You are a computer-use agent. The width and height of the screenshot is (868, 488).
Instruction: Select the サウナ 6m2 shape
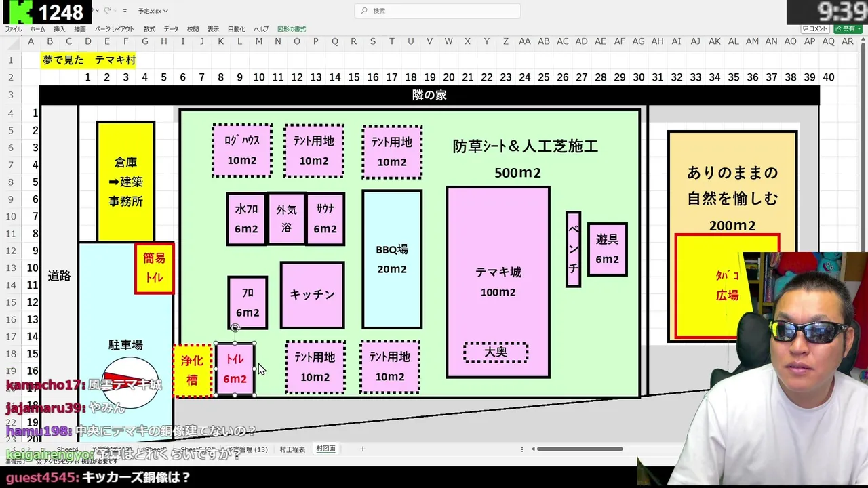point(325,219)
